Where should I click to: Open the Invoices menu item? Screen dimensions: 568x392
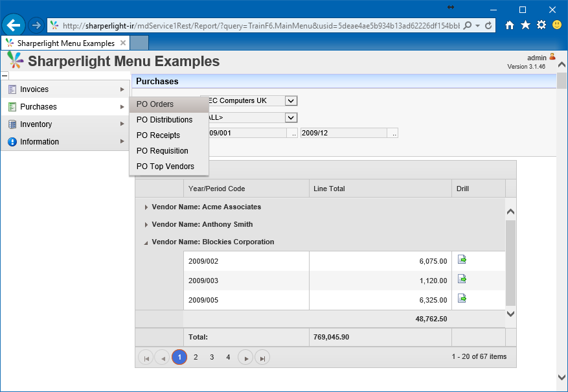65,89
